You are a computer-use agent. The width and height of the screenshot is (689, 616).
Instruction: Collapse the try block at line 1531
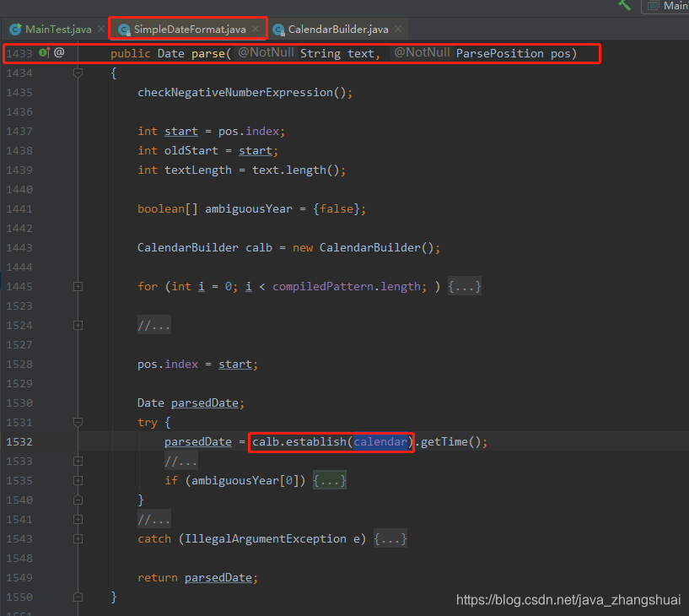(78, 423)
